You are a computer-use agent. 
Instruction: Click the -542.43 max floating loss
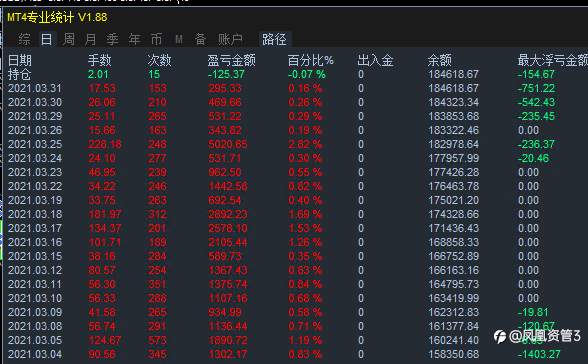537,102
